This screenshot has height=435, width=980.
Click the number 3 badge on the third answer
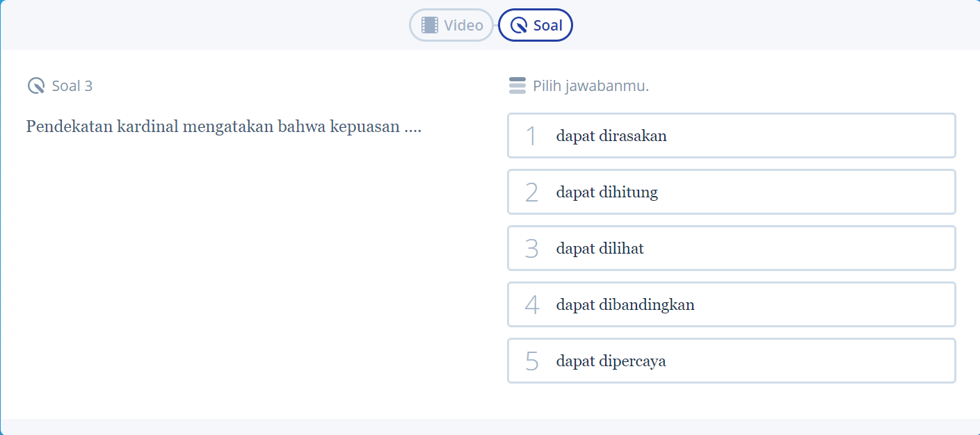531,248
